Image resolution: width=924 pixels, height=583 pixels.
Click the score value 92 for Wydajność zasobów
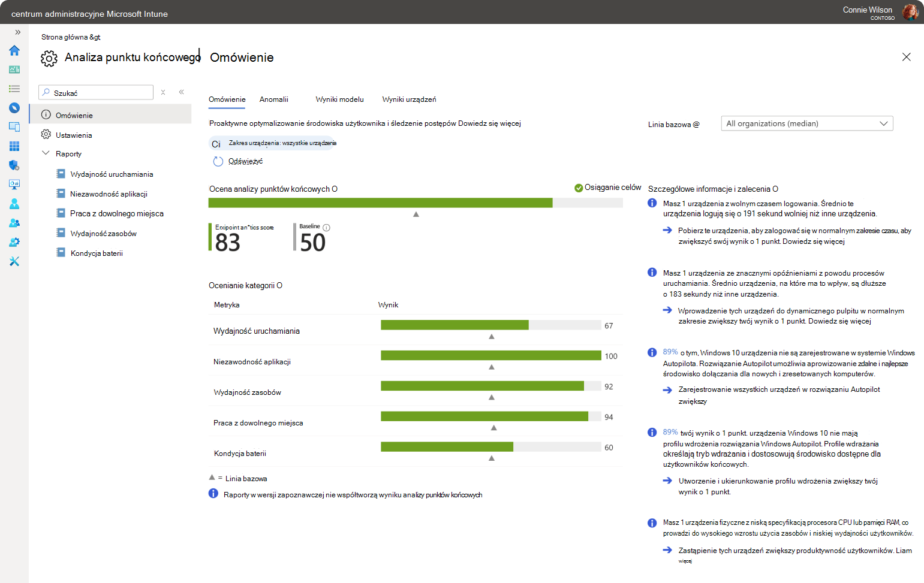pos(609,387)
